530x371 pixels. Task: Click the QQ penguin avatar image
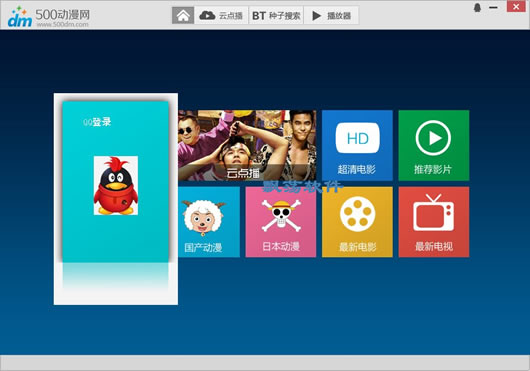point(116,185)
